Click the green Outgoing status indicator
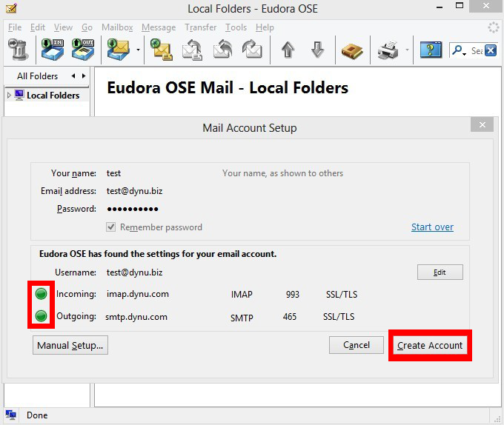The width and height of the screenshot is (504, 425). [x=42, y=316]
